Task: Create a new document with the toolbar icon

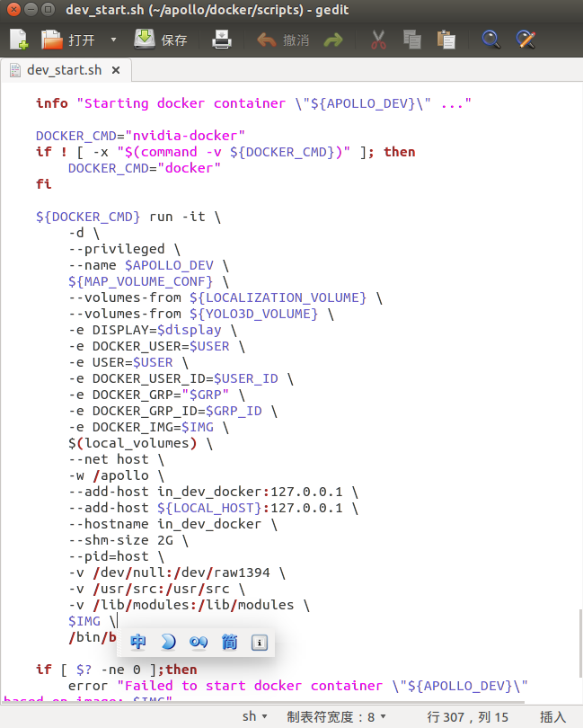Action: pos(19,40)
